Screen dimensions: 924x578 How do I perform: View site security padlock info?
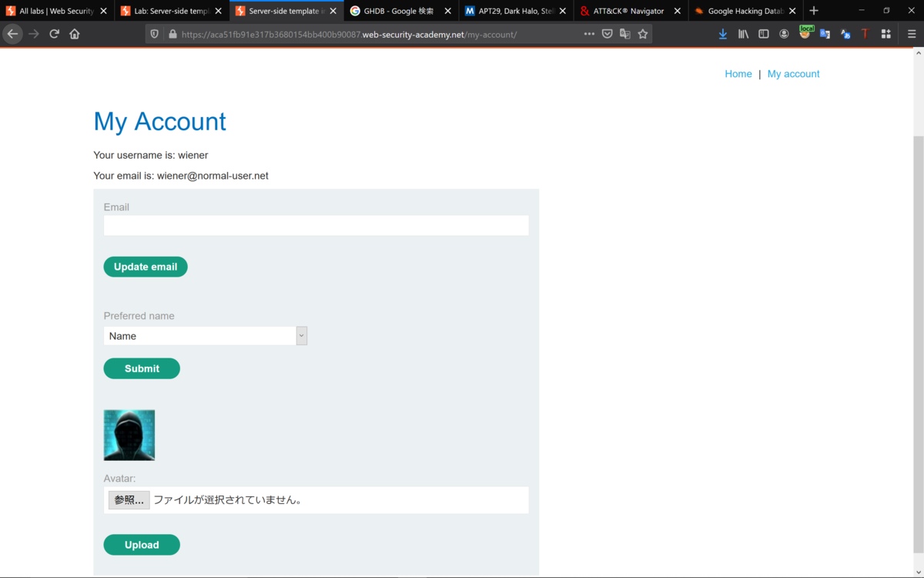tap(172, 34)
